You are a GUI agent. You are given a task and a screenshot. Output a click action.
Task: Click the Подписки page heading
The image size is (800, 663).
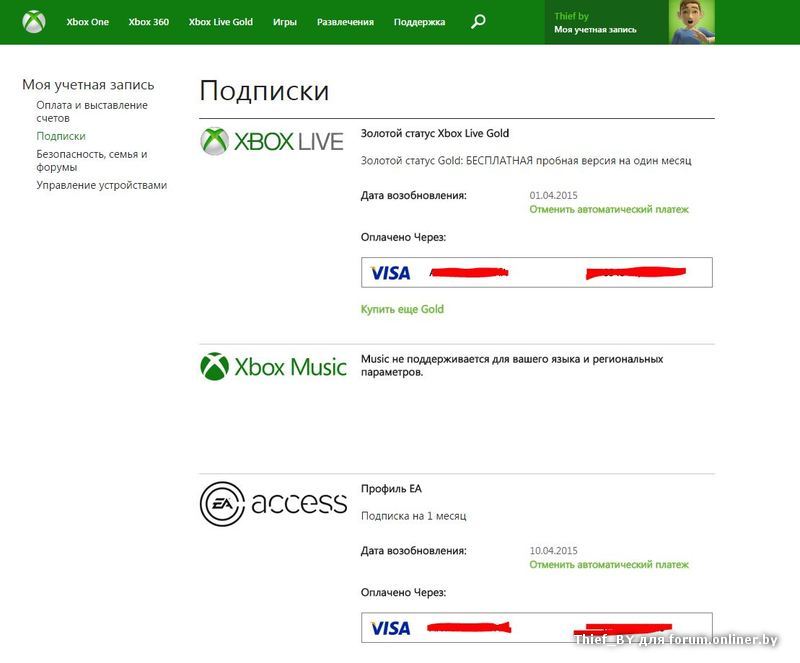coord(264,91)
